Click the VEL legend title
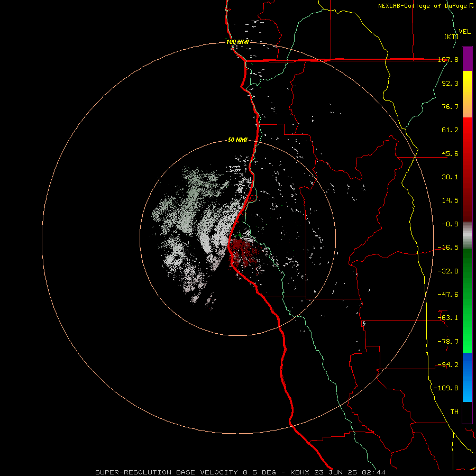 tap(465, 32)
